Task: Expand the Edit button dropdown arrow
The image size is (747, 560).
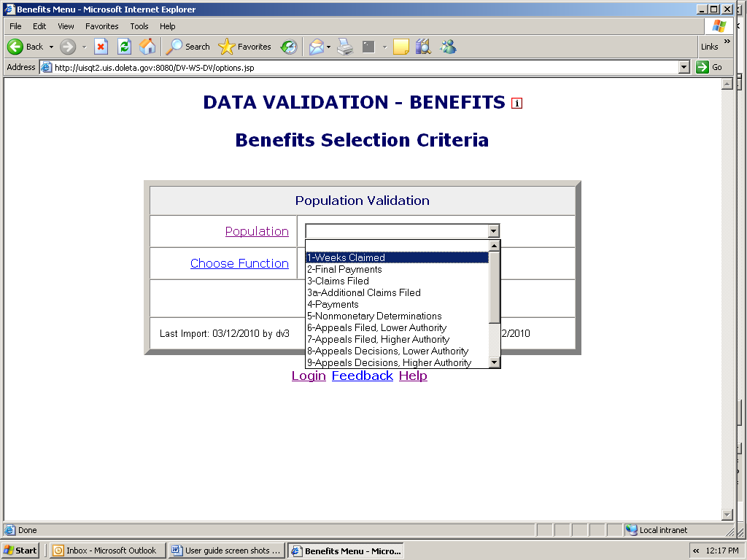Action: pos(384,47)
